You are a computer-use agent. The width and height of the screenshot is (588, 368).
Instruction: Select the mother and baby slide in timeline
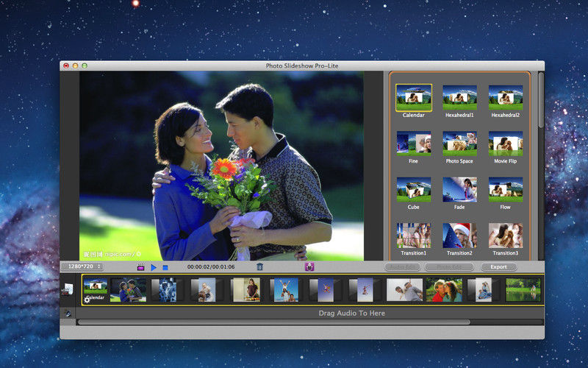pos(207,289)
